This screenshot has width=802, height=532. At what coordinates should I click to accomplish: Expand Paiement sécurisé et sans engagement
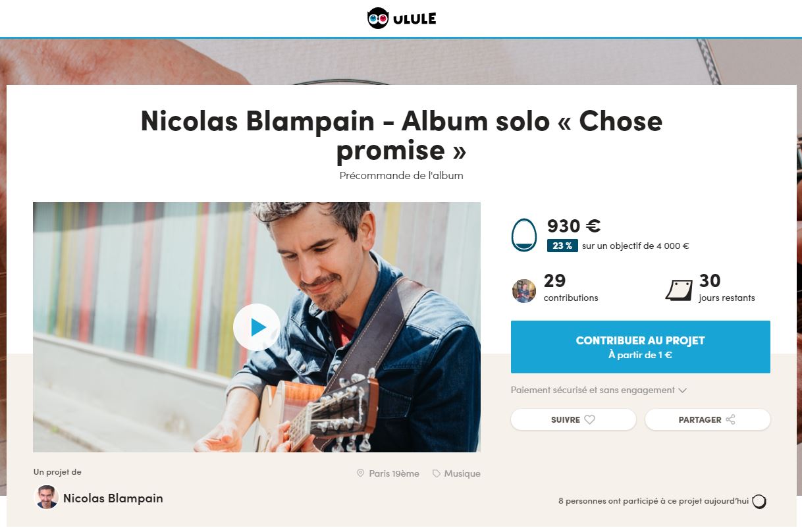pos(599,390)
